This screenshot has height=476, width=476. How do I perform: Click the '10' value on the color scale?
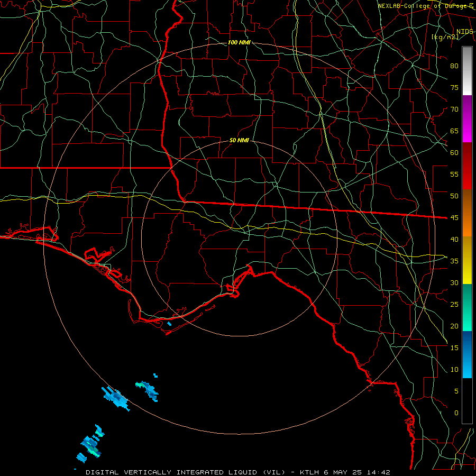pos(454,370)
